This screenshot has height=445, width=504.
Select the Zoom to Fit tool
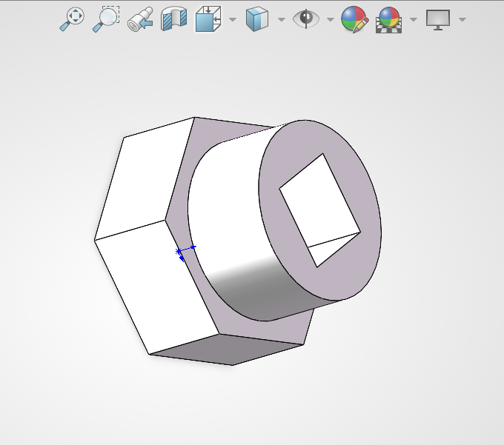[x=72, y=19]
